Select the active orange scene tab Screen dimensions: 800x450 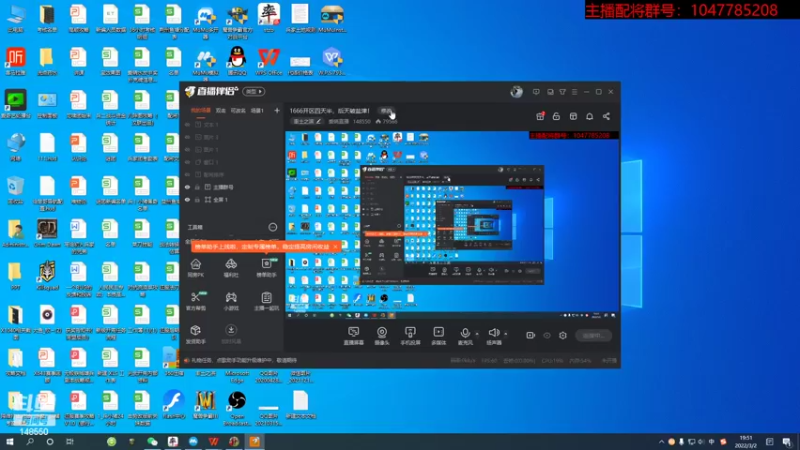pyautogui.click(x=201, y=110)
